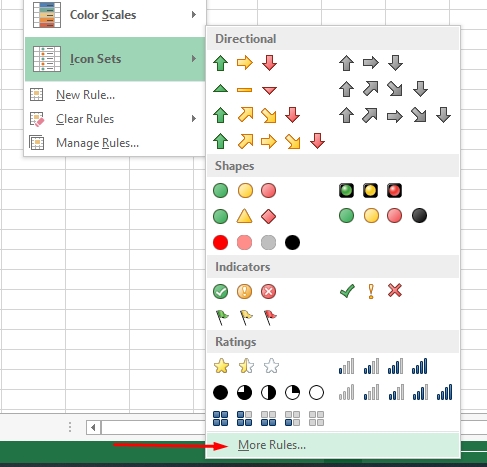
Task: Apply the 3 Stars rating set
Action: click(246, 366)
